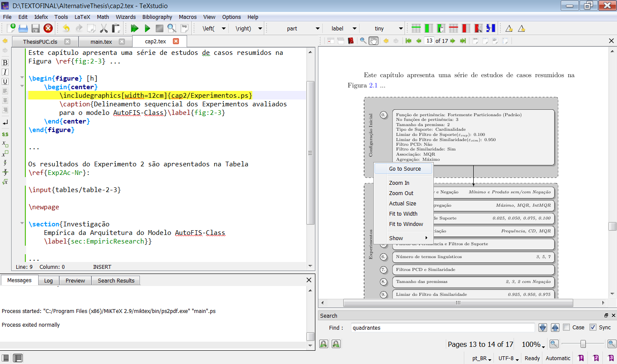Insert inline math with the $$ icon
The height and width of the screenshot is (364, 617).
point(5,134)
